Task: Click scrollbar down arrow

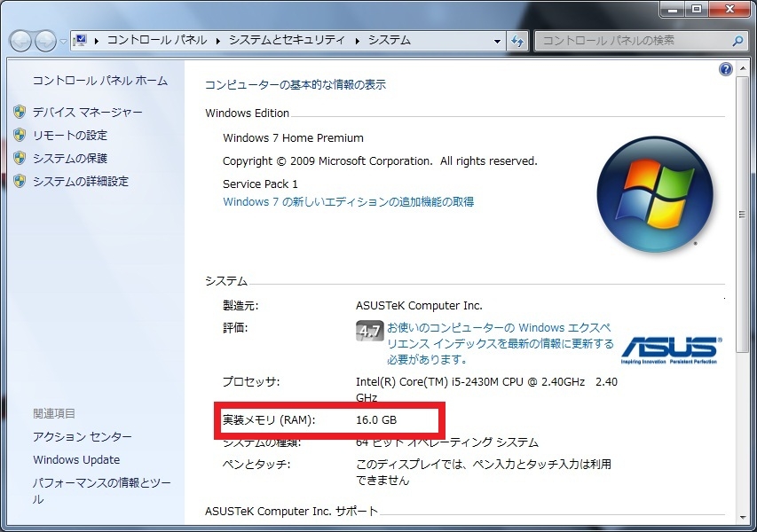Action: tap(742, 518)
